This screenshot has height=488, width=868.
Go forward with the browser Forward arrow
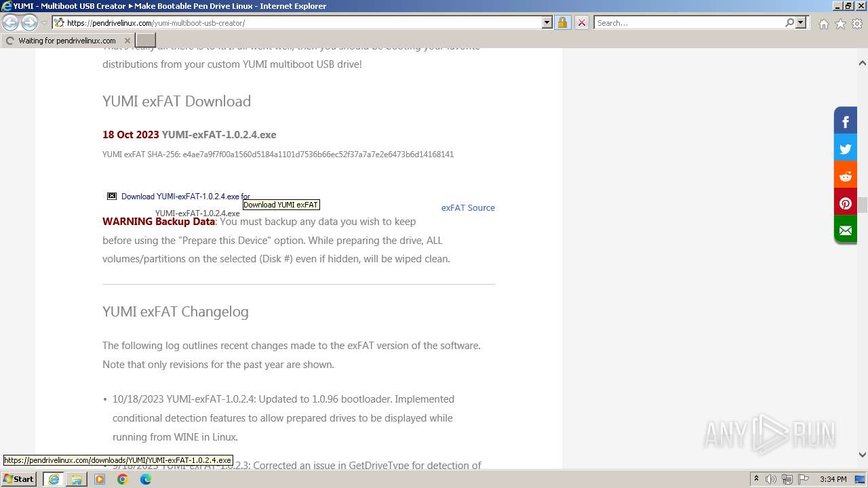click(29, 23)
